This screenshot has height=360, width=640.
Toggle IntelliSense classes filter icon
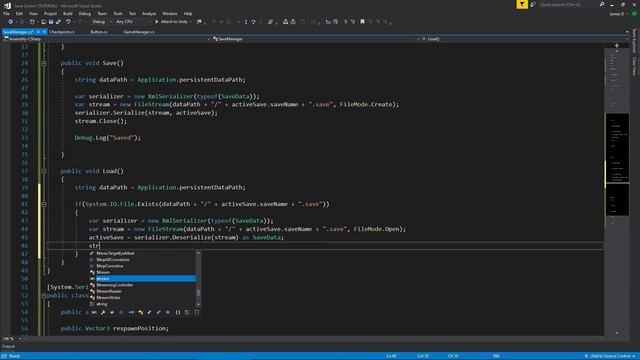[x=140, y=313]
